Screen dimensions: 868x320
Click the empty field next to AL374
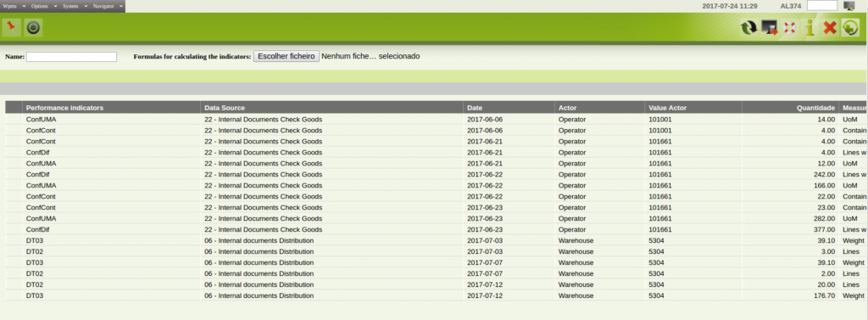[822, 6]
